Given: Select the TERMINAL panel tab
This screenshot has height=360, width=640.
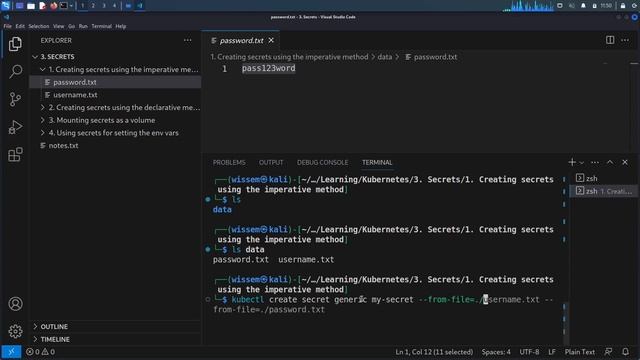Looking at the screenshot, I should click(x=377, y=162).
